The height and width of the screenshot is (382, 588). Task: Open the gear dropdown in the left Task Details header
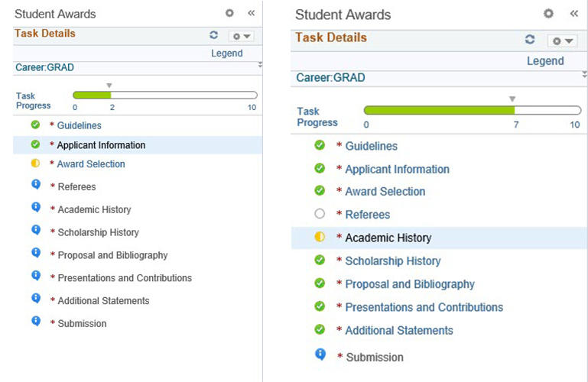(x=240, y=36)
